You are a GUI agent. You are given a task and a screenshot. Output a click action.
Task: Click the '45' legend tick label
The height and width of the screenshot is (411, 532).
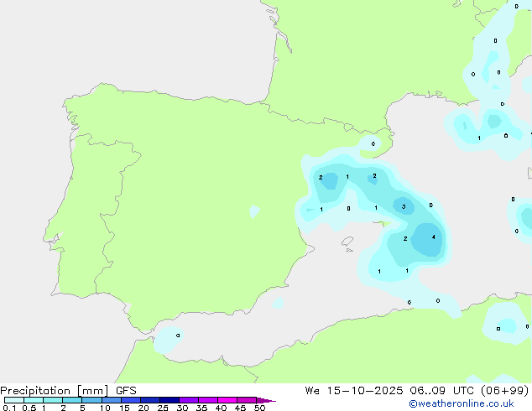[x=241, y=408]
